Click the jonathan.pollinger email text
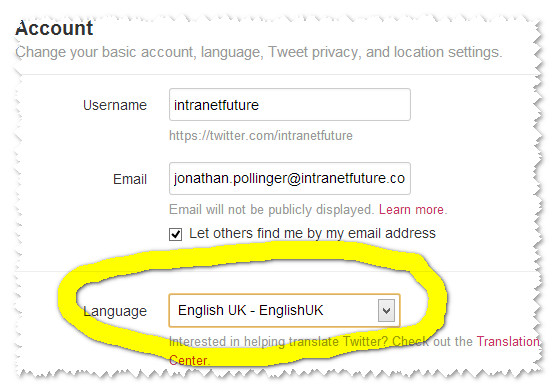The height and width of the screenshot is (390, 555). (x=289, y=178)
